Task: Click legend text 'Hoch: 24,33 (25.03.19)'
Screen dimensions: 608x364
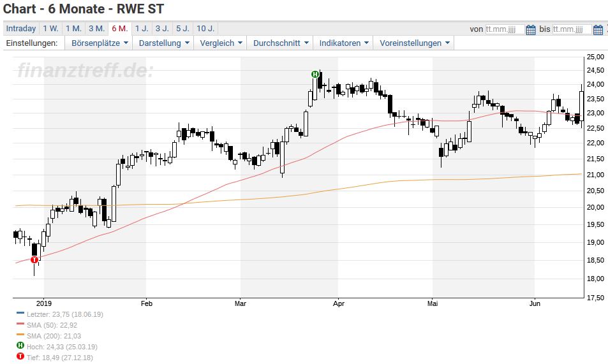Action: (62, 347)
